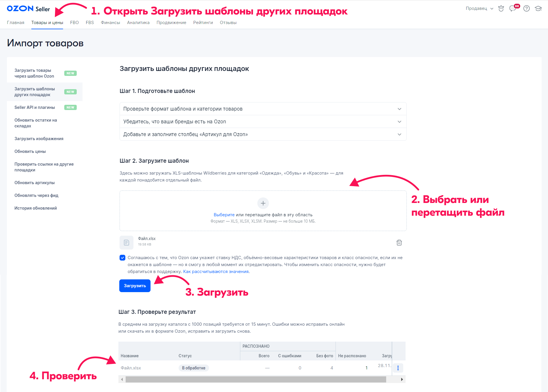Click the results table horizontal scrollbar
Viewport: 548px width, 392px height.
click(256, 379)
